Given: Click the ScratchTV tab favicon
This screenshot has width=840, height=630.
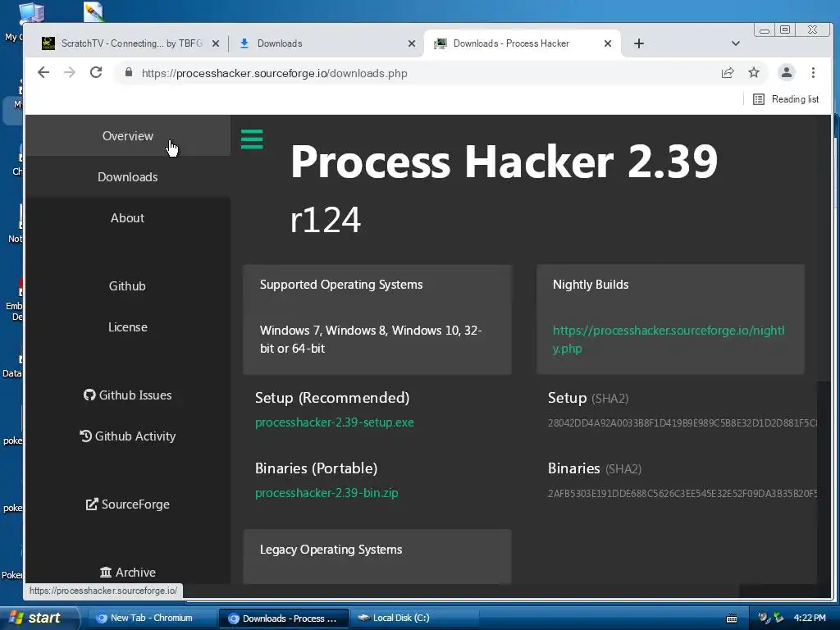Looking at the screenshot, I should (48, 43).
